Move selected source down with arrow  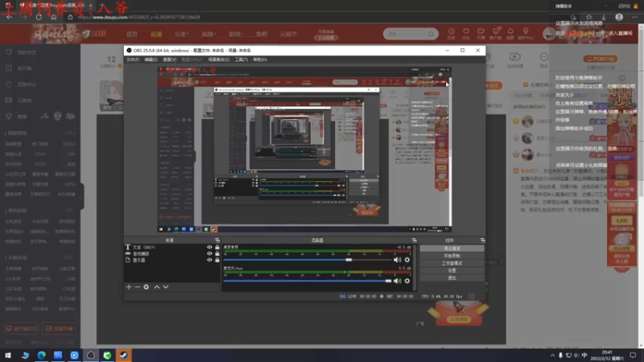[166, 287]
